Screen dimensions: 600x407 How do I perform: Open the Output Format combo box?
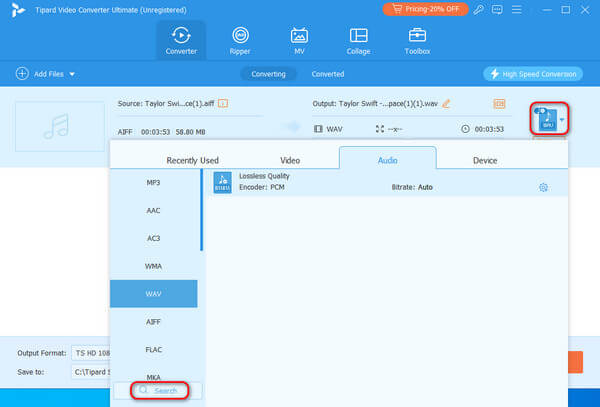[x=91, y=353]
